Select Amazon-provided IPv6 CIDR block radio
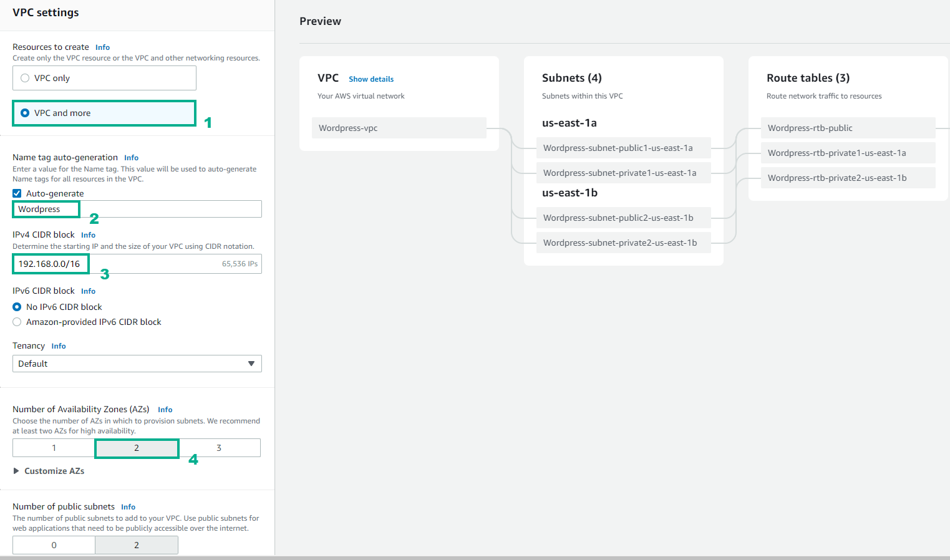The width and height of the screenshot is (950, 560). 17,322
